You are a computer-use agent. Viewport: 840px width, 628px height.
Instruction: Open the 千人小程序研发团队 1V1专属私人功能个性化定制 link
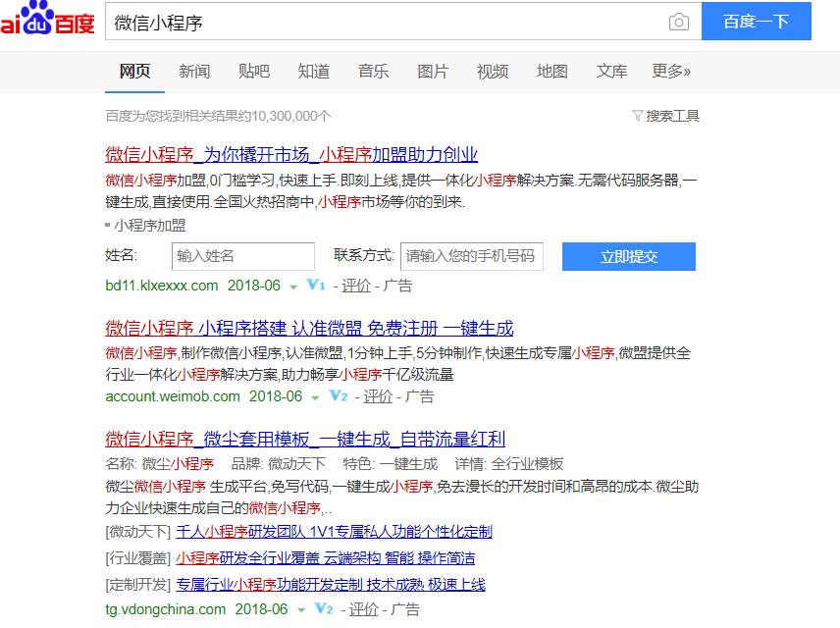tap(334, 532)
